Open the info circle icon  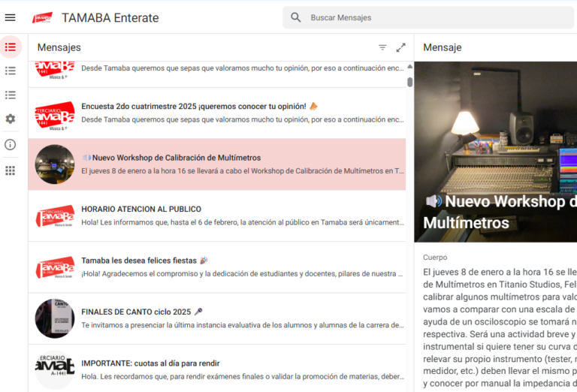[10, 145]
